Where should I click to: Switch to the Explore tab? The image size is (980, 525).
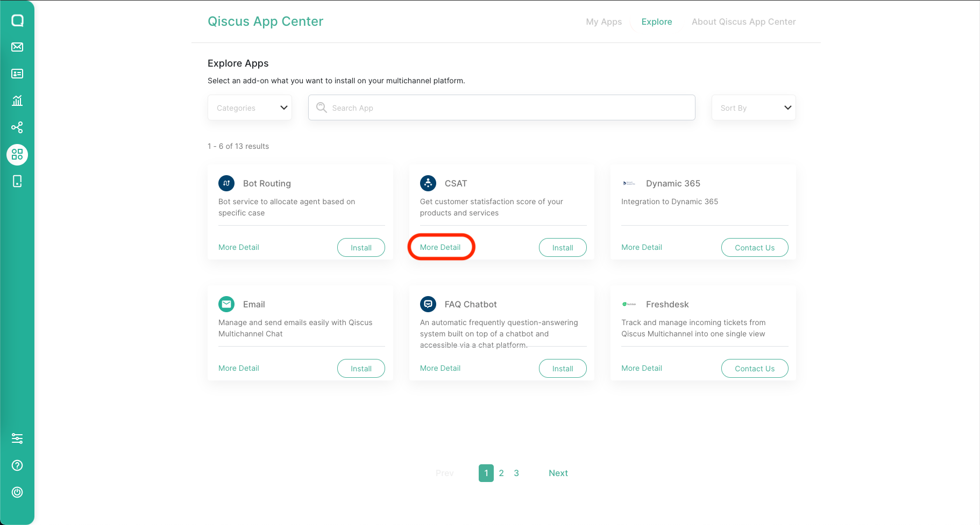pyautogui.click(x=656, y=21)
